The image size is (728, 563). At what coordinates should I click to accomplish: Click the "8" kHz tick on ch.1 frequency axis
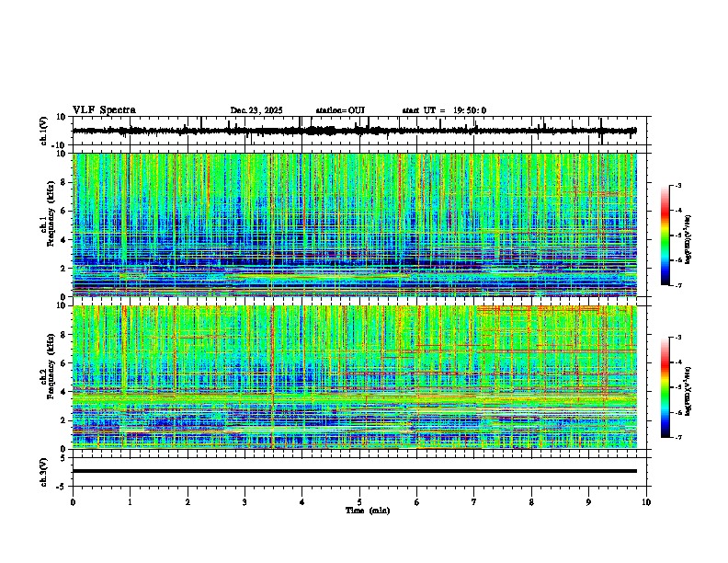coord(64,182)
